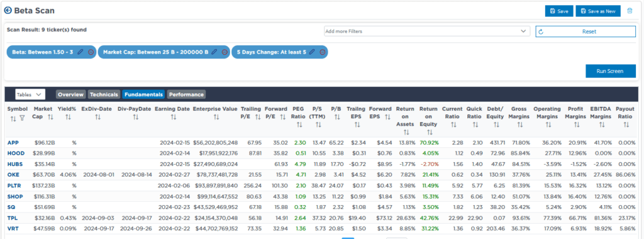Viewport: 644px width, 239px height.
Task: Click the Save button
Action: 559,11
